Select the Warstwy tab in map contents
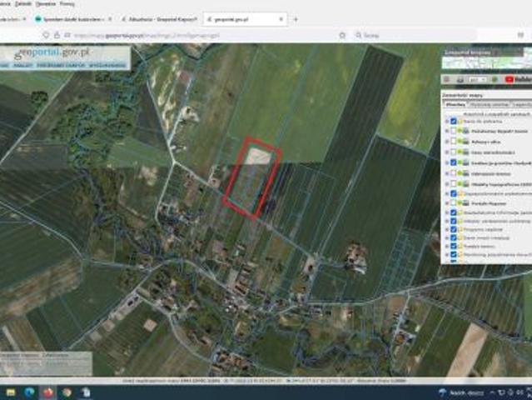 [455, 105]
